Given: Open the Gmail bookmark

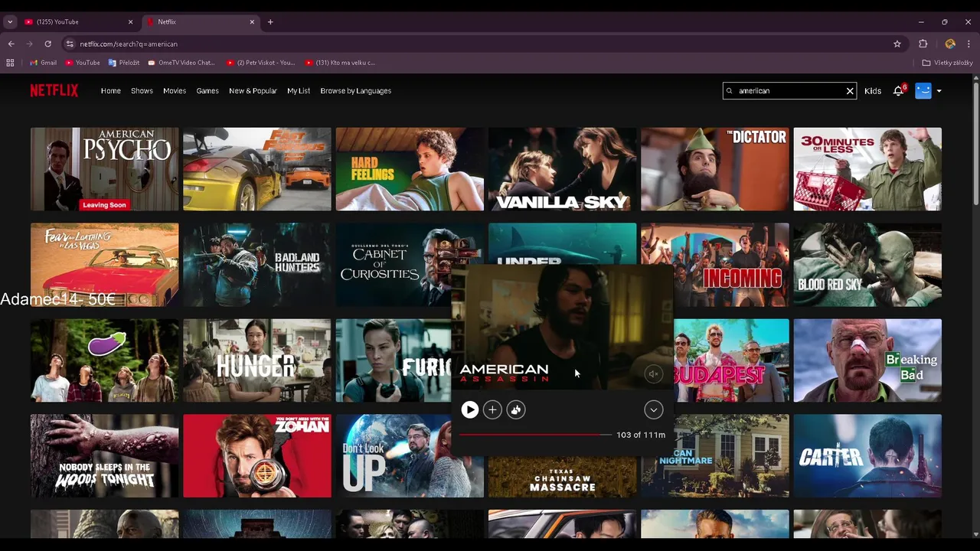Looking at the screenshot, I should 43,63.
